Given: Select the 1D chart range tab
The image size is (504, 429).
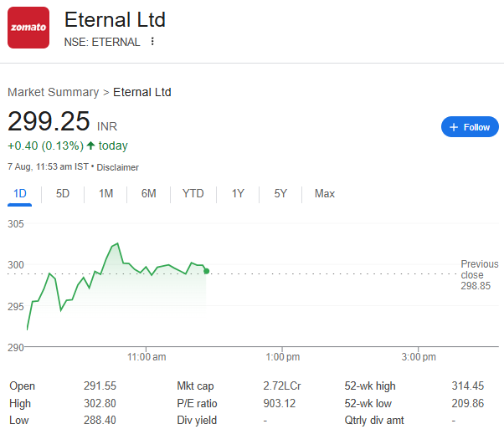Looking at the screenshot, I should 19,194.
